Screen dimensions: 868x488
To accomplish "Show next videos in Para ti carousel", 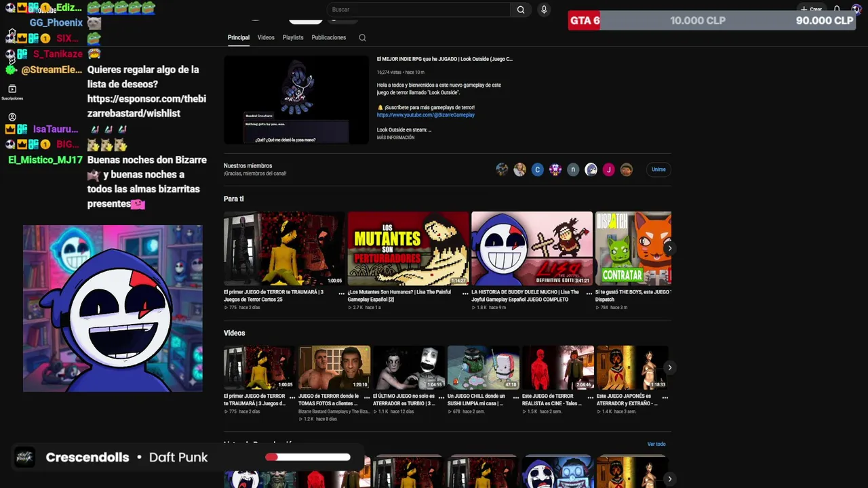I will click(x=669, y=248).
